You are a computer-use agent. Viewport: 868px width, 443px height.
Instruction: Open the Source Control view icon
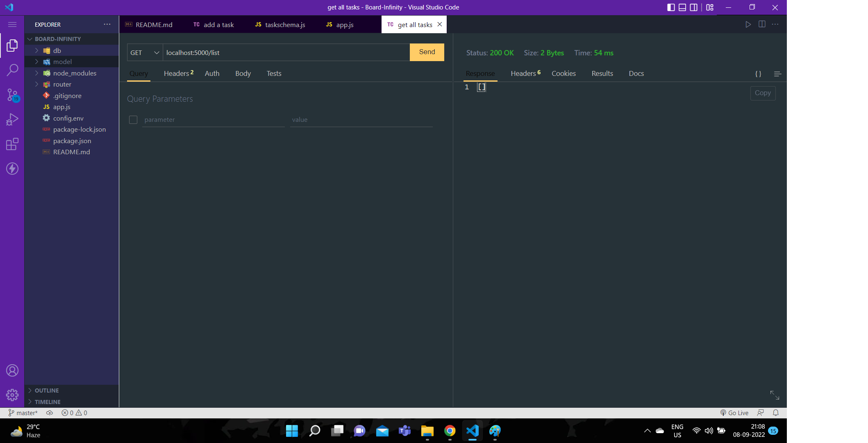(12, 95)
